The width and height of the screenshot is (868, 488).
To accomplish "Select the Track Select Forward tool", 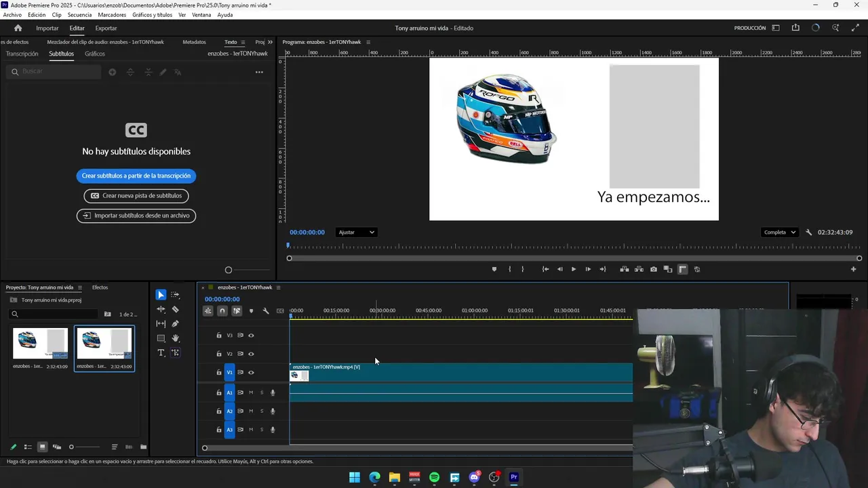I will click(x=175, y=295).
